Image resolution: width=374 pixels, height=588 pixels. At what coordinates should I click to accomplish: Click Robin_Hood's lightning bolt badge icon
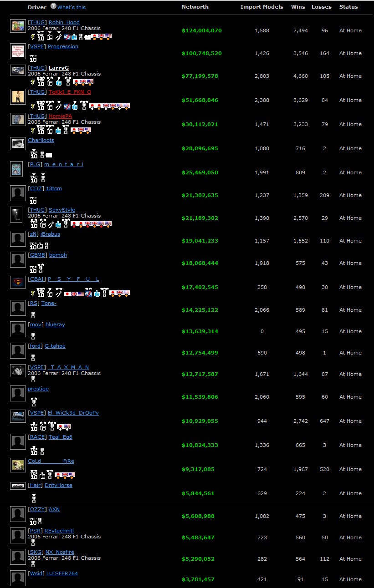[x=32, y=37]
